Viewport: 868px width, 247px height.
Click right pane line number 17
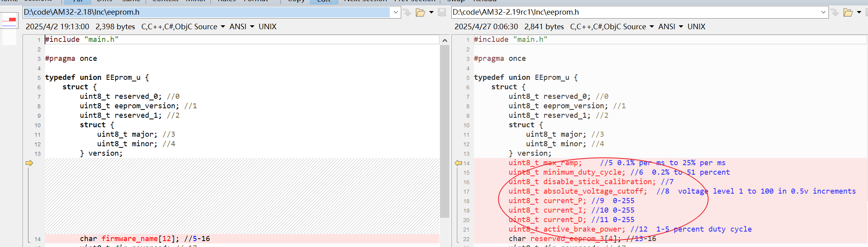(x=466, y=192)
